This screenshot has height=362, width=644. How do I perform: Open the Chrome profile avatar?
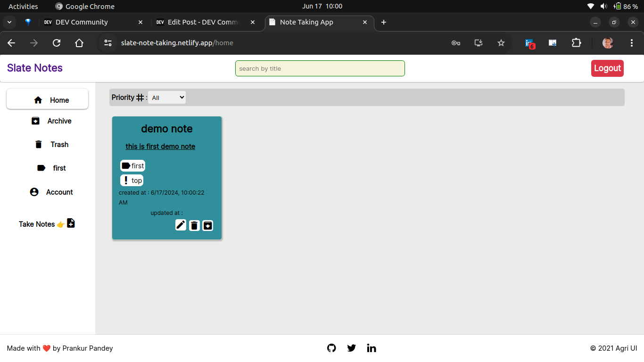click(608, 43)
